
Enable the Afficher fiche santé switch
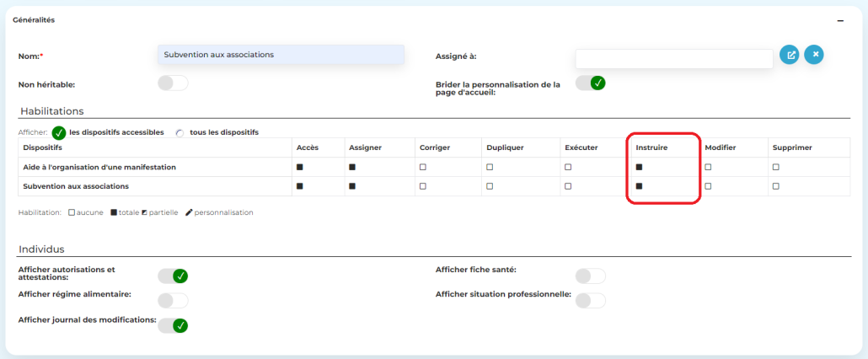click(x=591, y=276)
